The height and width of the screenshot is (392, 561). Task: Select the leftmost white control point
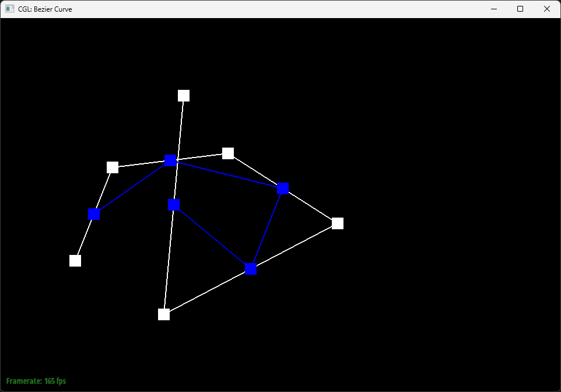(x=75, y=261)
